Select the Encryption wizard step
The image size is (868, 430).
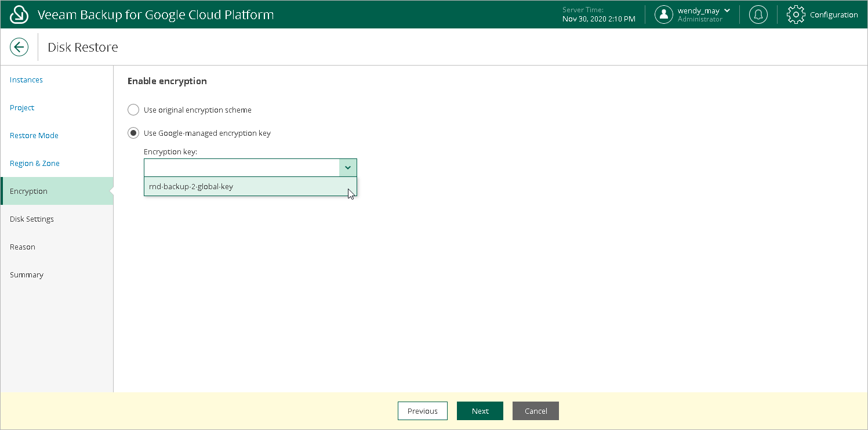point(57,191)
